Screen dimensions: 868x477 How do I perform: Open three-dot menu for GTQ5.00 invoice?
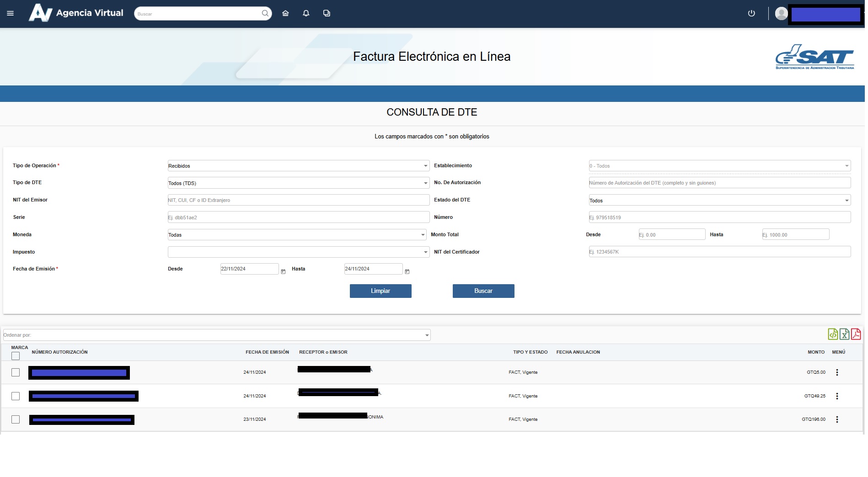point(837,372)
